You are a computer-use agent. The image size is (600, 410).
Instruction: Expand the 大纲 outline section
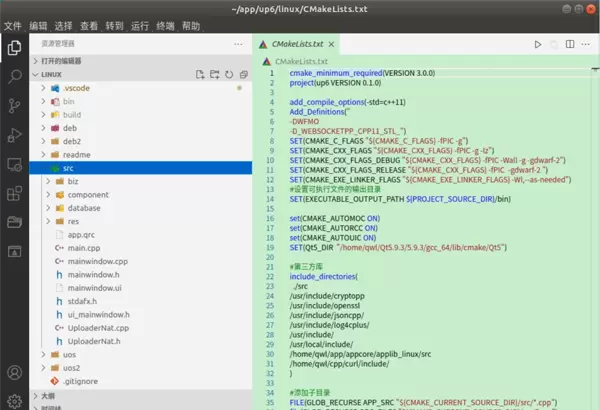click(x=48, y=396)
